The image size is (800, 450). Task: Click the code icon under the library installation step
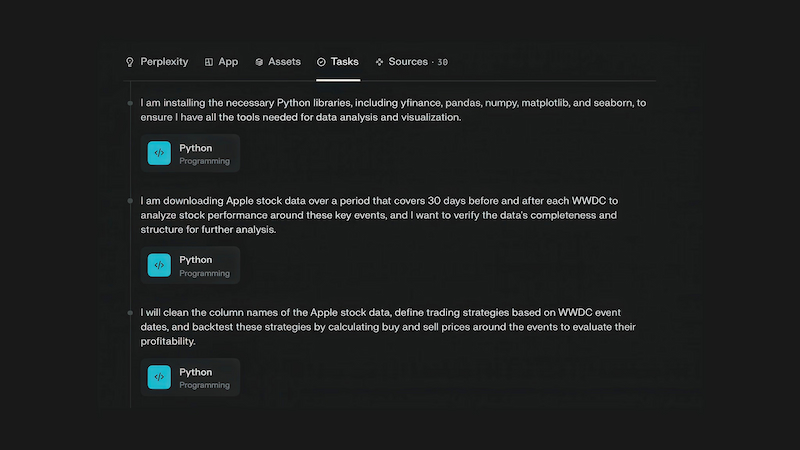coord(159,153)
